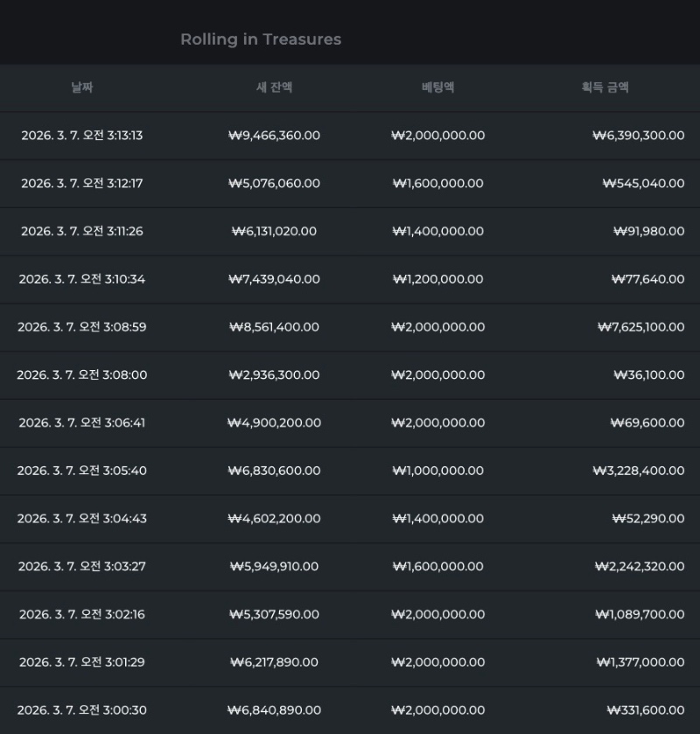Click the win amount ₩6,390,300.00
The height and width of the screenshot is (734, 700).
pyautogui.click(x=638, y=136)
